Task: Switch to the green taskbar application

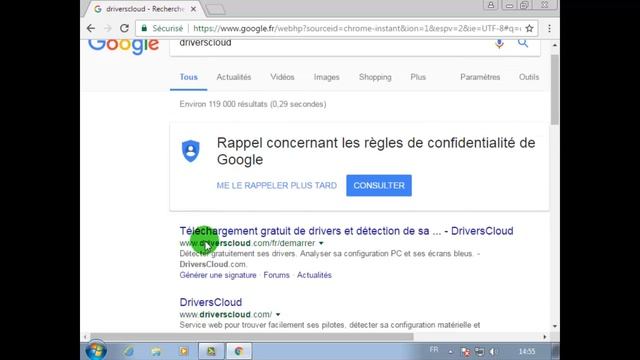Action: 211,351
